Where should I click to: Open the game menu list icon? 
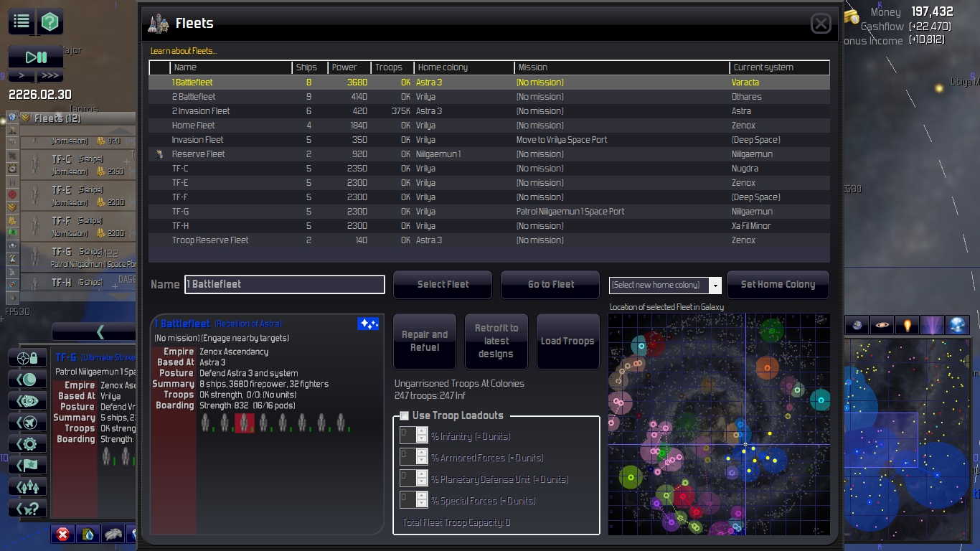[x=22, y=22]
